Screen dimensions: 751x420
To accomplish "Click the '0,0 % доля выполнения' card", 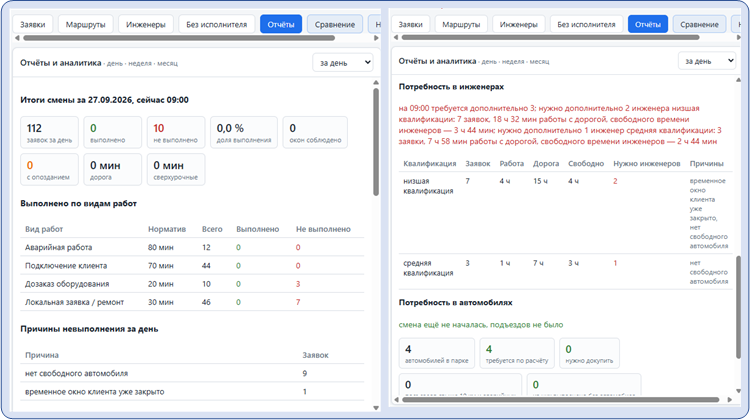I will (244, 132).
